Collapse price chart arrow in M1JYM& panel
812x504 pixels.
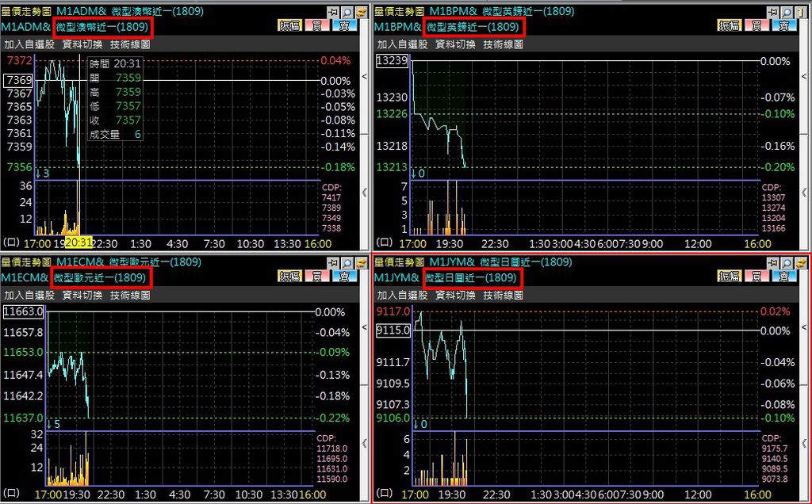[x=804, y=327]
